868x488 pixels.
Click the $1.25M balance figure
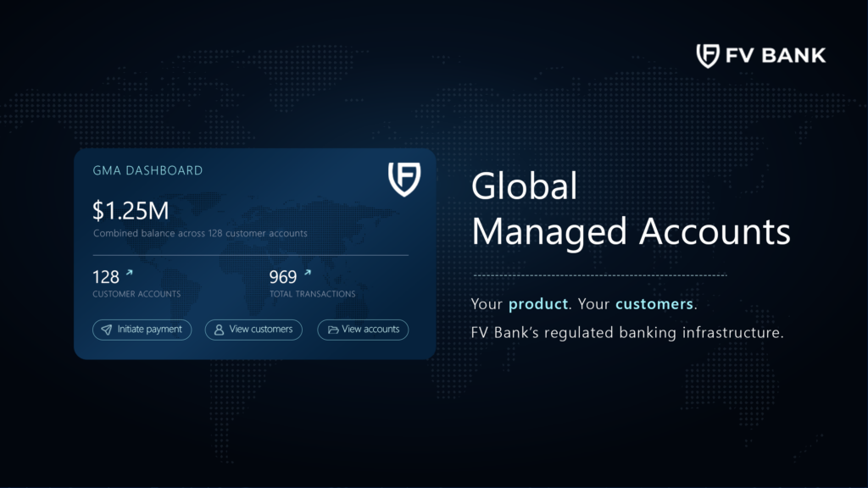tap(130, 211)
